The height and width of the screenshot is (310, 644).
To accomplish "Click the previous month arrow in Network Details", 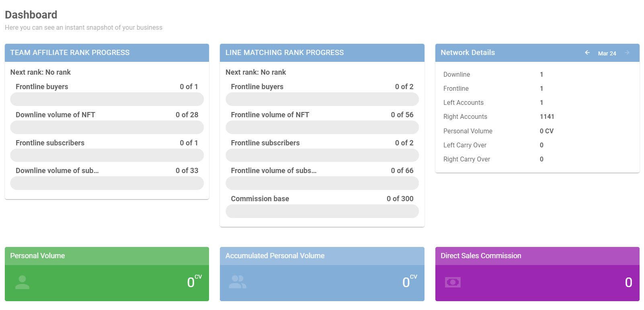I will 587,53.
